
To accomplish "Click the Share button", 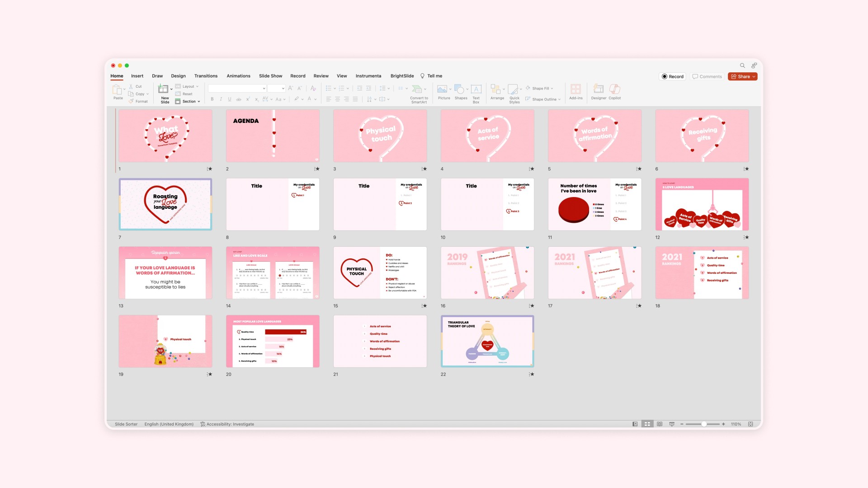I will point(742,77).
